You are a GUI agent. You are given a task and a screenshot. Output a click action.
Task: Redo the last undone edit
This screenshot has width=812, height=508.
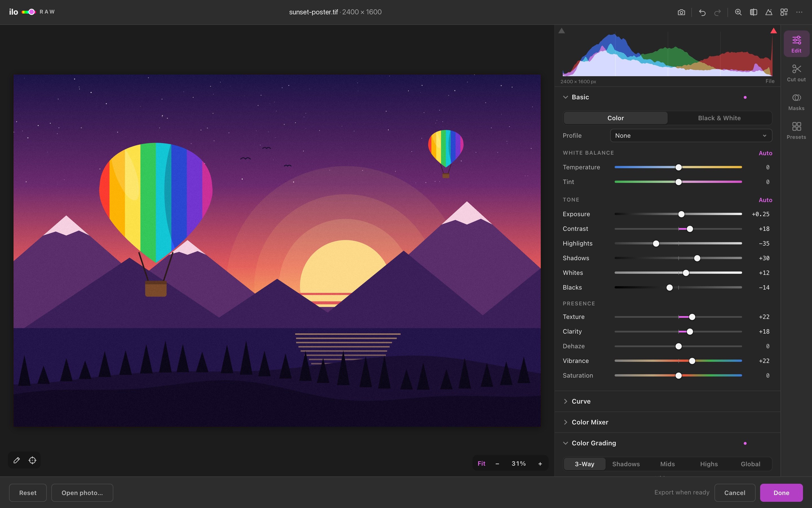pos(717,12)
